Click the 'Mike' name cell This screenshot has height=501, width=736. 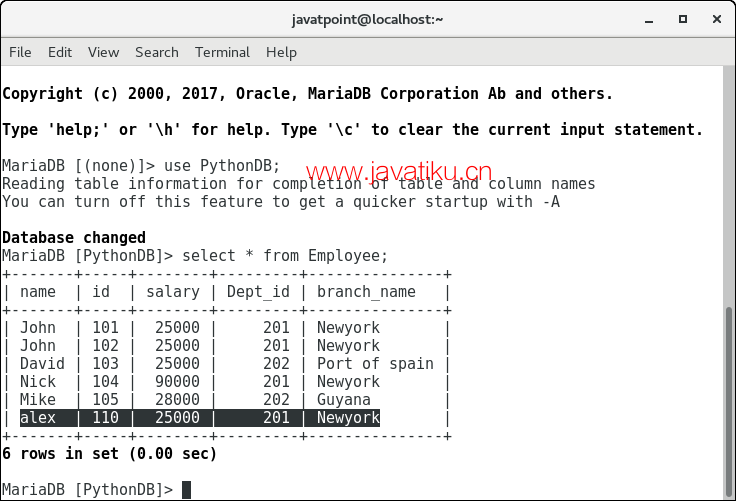(x=38, y=400)
